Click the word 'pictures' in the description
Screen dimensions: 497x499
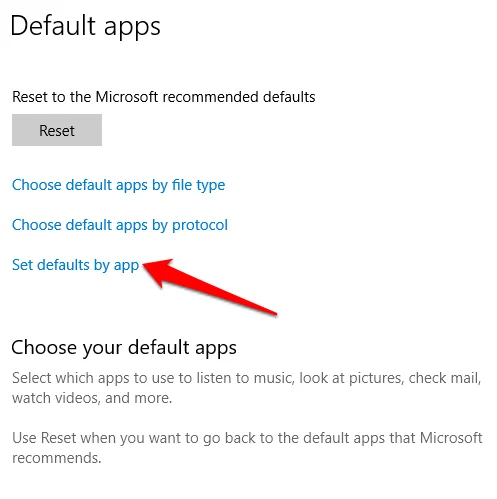[376, 379]
